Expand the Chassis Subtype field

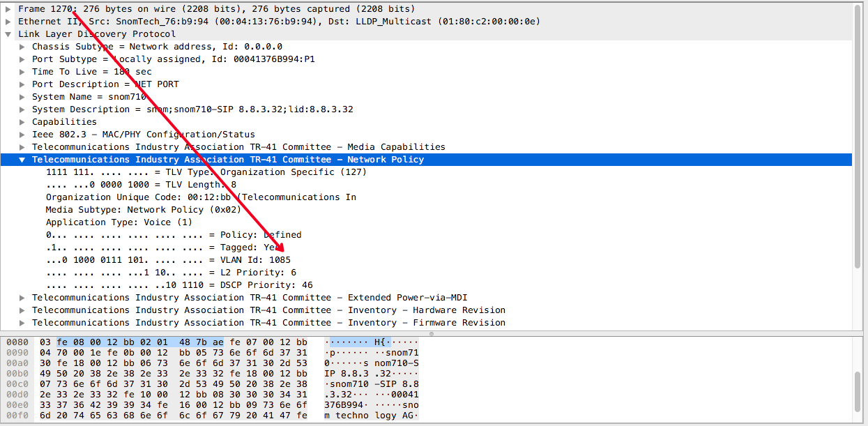click(x=22, y=46)
